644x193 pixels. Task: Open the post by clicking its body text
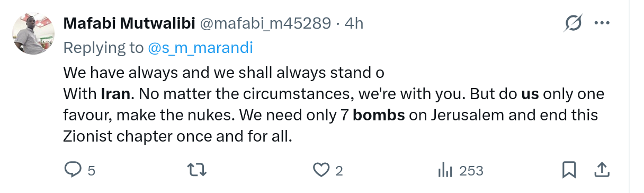[x=334, y=104]
